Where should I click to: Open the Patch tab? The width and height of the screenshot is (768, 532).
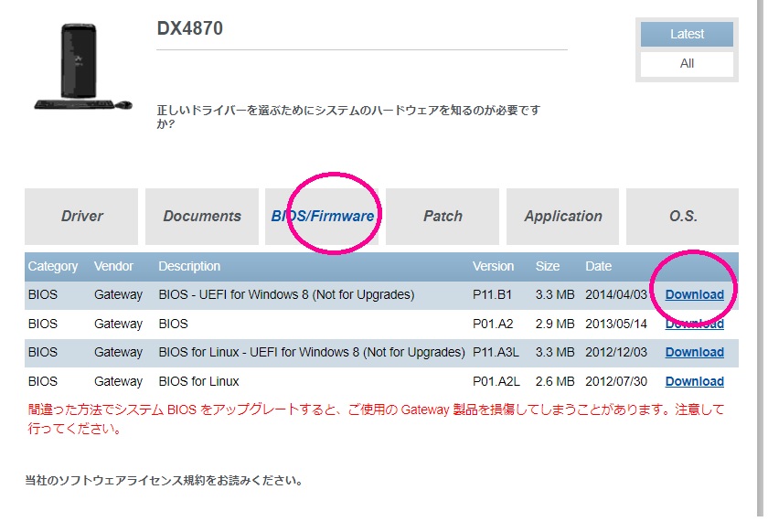pos(443,216)
